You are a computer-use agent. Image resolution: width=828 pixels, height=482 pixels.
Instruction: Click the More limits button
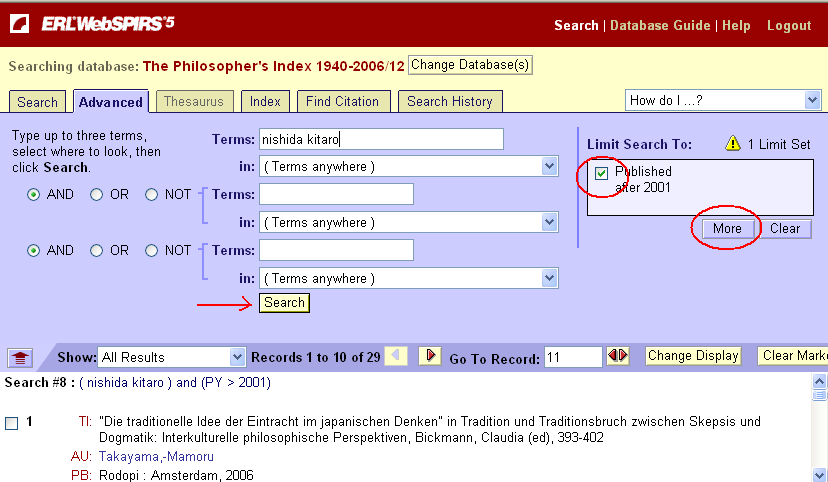coord(727,229)
